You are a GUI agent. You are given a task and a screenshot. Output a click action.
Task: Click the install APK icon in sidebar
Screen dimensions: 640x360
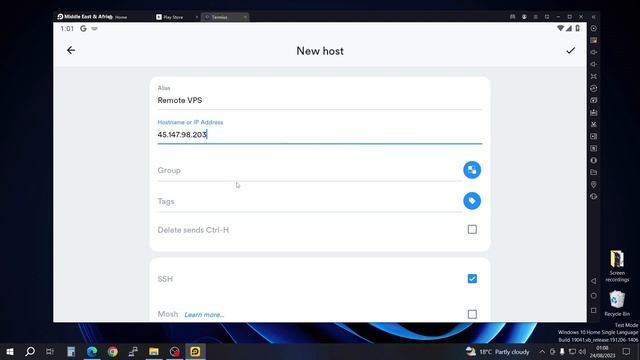(594, 112)
